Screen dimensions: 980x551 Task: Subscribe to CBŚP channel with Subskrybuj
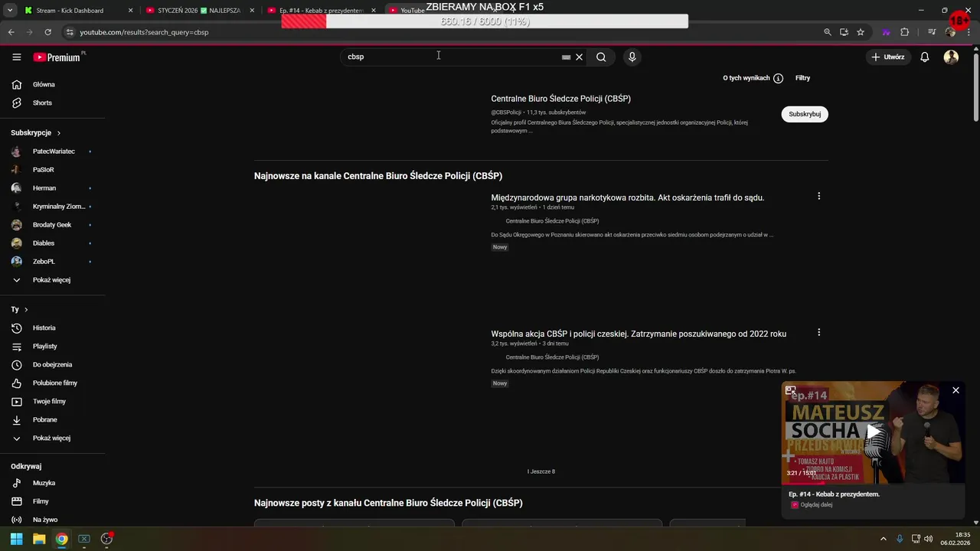pos(805,114)
